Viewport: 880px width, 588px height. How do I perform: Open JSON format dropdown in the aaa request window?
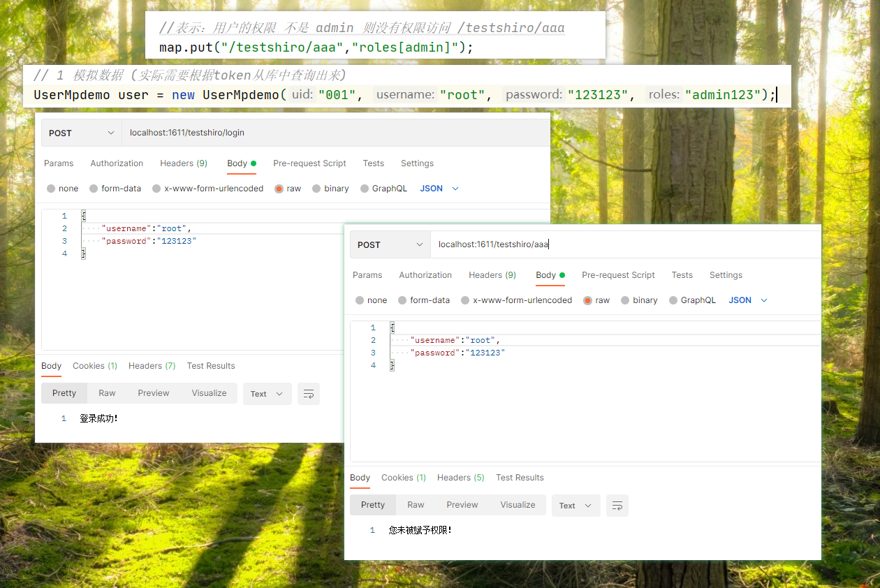click(748, 300)
